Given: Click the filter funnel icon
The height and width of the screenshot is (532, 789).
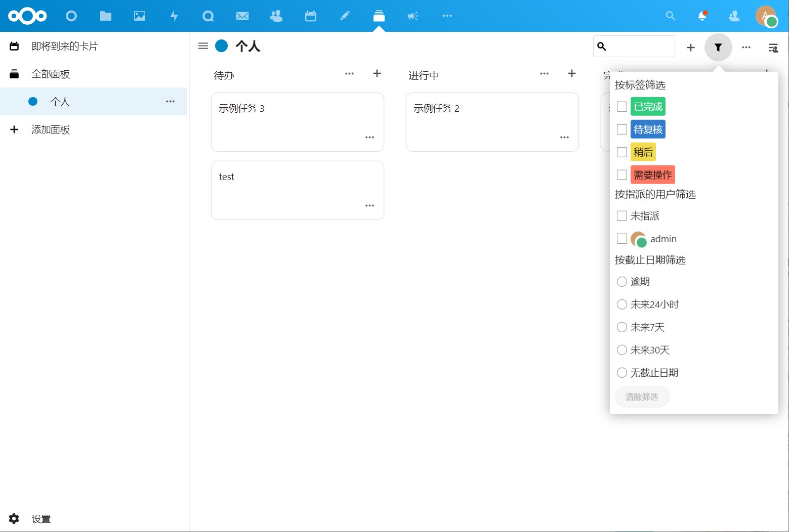Looking at the screenshot, I should click(718, 48).
